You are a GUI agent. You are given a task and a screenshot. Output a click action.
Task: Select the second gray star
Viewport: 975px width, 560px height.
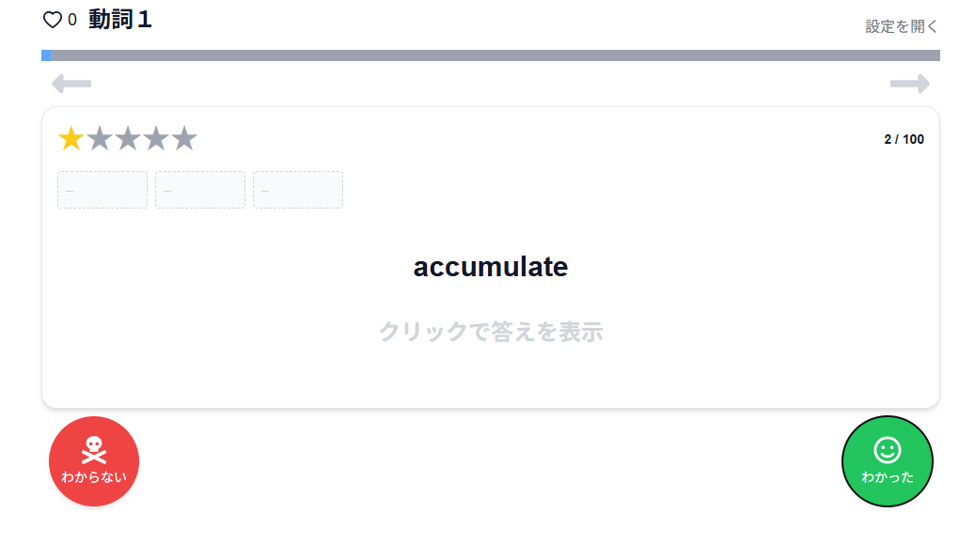pos(97,138)
